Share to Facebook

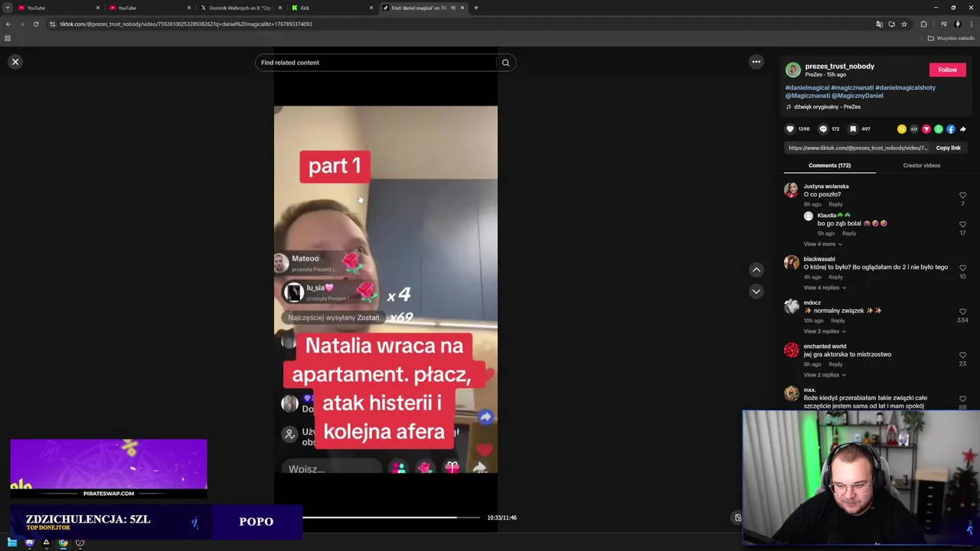pos(951,129)
